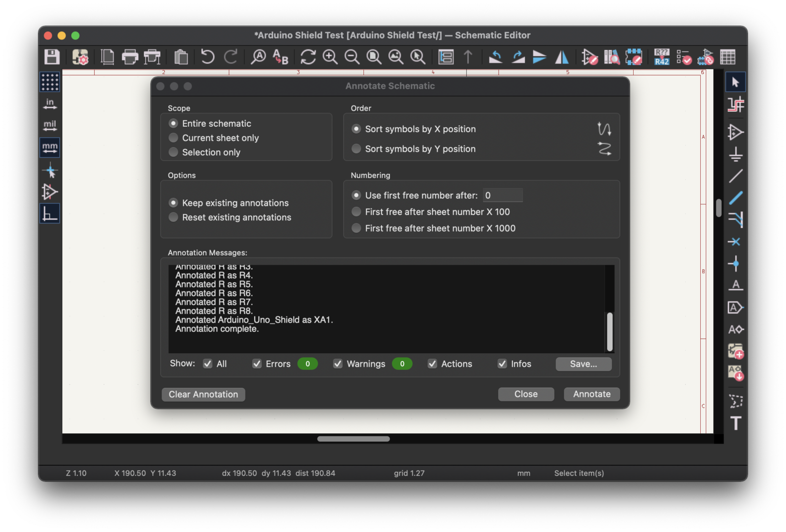Viewport: 786px width, 532px height.
Task: Click the Refresh view icon
Action: [308, 57]
